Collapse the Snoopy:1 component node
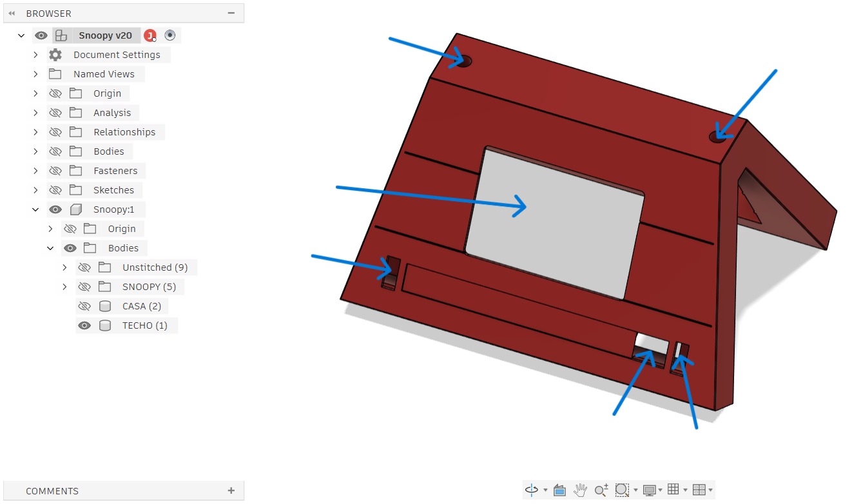Image resolution: width=852 pixels, height=504 pixels. coord(35,209)
